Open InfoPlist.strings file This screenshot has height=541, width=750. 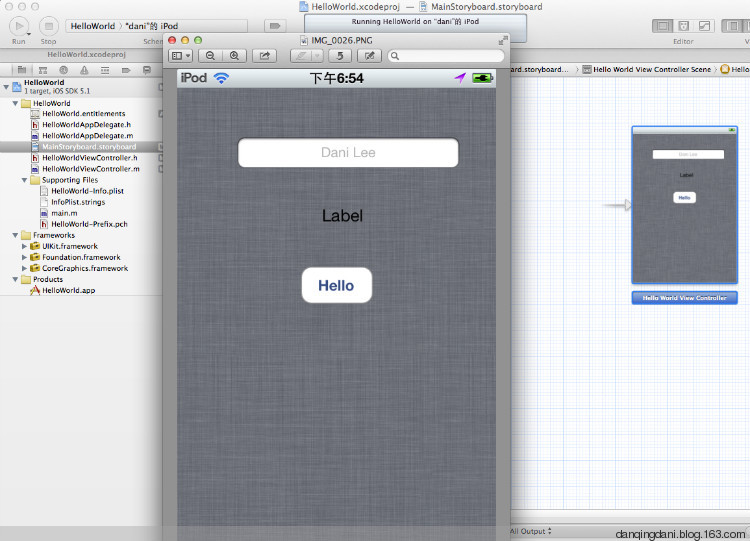[78, 202]
